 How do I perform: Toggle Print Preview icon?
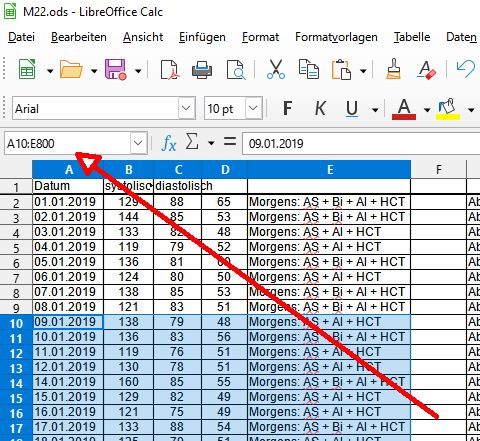(x=236, y=70)
